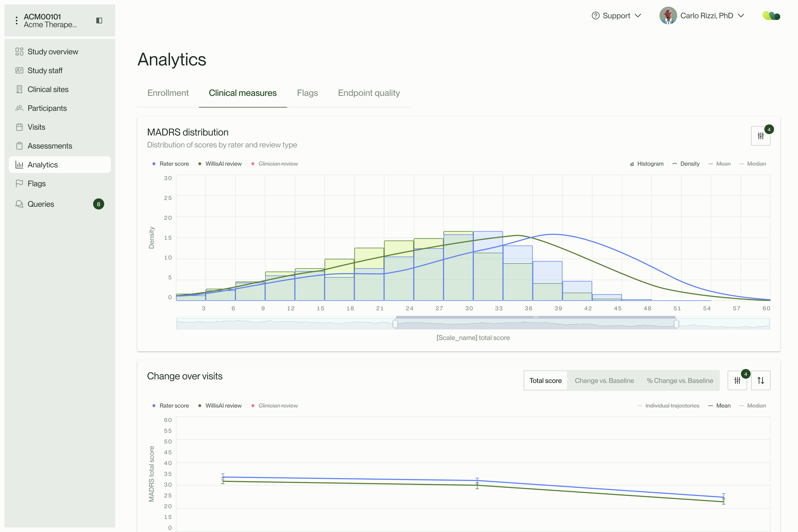
Task: Click the Queries chat bubble icon
Action: tap(19, 204)
